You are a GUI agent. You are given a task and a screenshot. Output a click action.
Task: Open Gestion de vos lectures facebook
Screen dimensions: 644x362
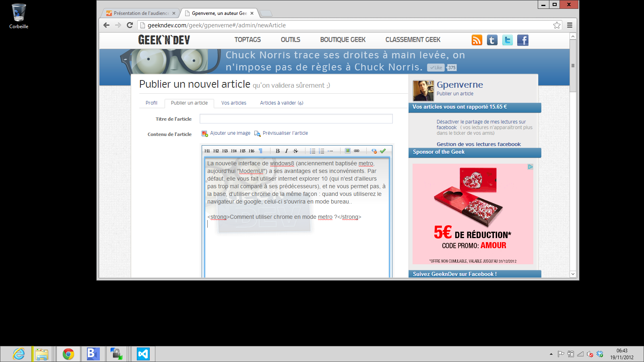point(479,144)
